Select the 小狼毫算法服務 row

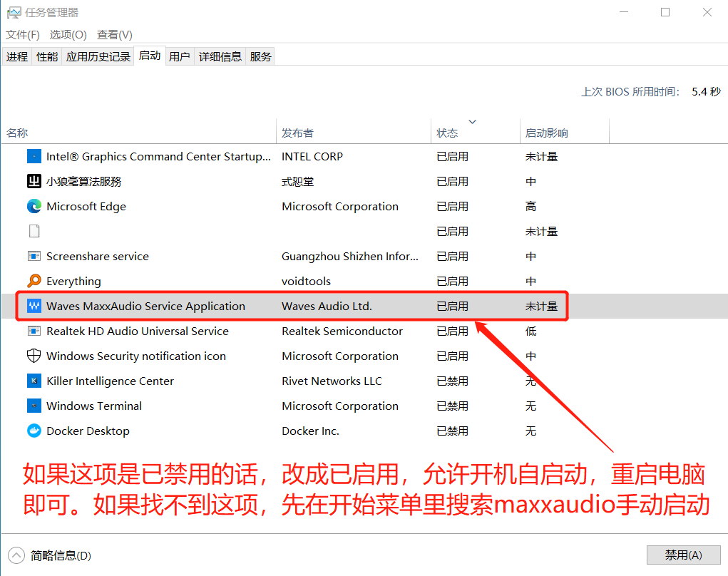(364, 182)
